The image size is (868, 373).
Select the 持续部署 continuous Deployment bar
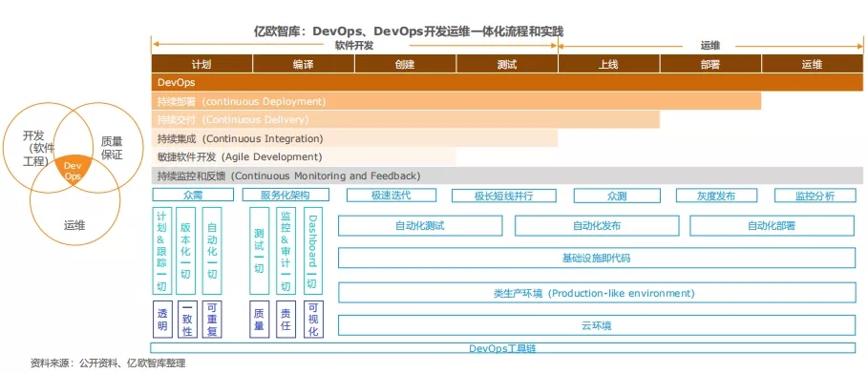pyautogui.click(x=456, y=101)
